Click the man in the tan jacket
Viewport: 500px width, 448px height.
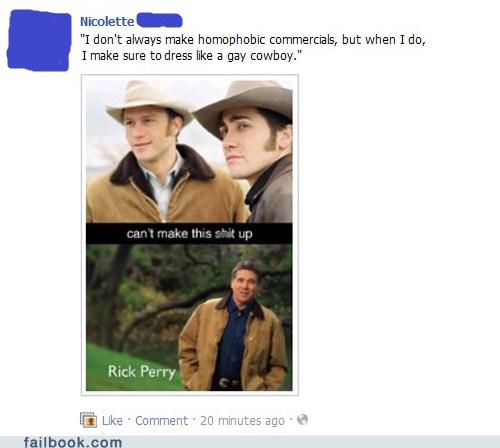click(233, 327)
